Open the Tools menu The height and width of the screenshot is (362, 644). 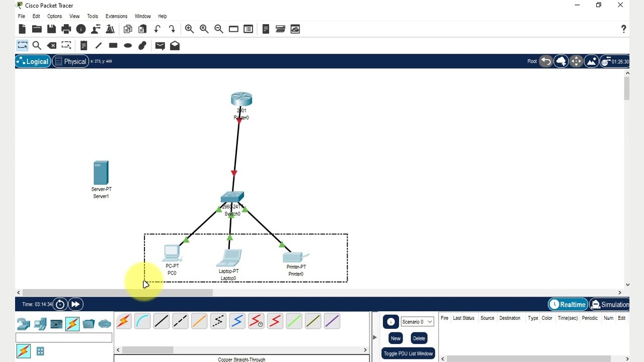pyautogui.click(x=93, y=16)
